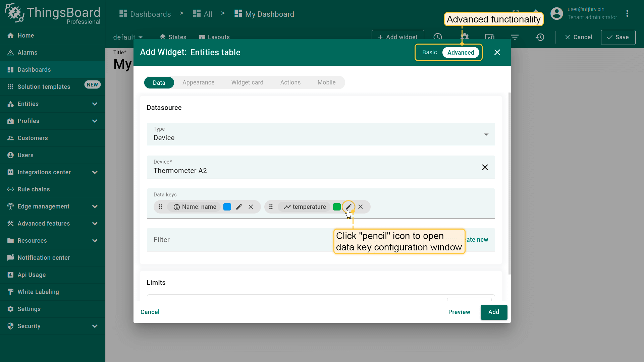The width and height of the screenshot is (644, 362).
Task: Click the Filter input field
Action: (235, 240)
